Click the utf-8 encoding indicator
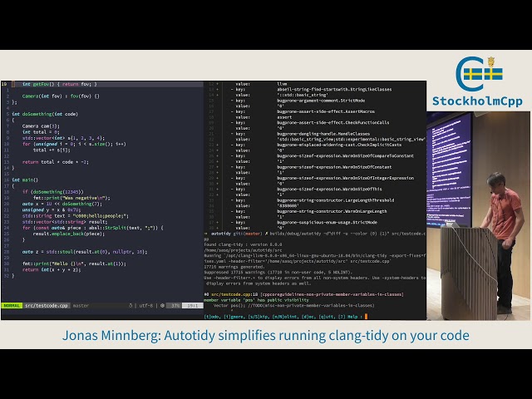The width and height of the screenshot is (532, 399). (146, 306)
